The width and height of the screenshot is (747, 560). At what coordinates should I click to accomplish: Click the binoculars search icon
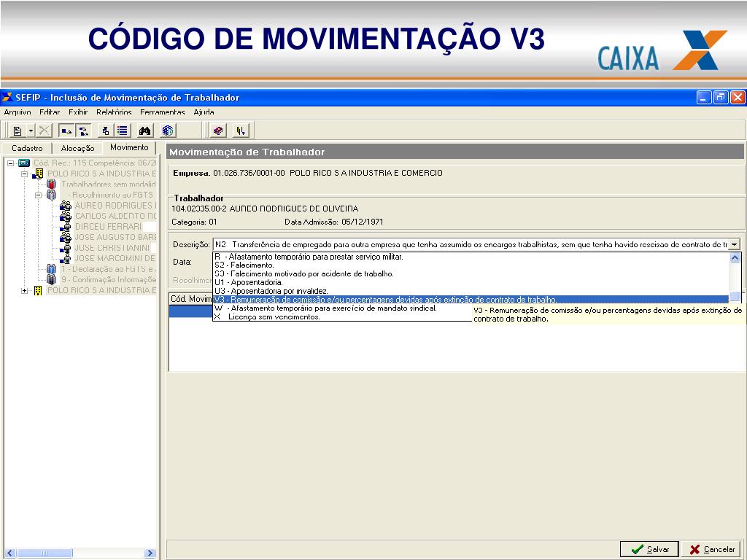click(x=145, y=131)
